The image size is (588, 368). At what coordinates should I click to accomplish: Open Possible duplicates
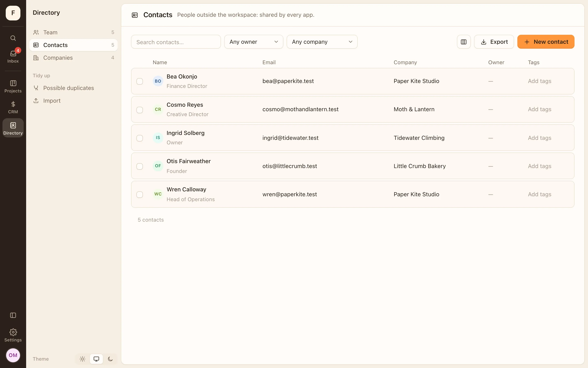(x=73, y=88)
